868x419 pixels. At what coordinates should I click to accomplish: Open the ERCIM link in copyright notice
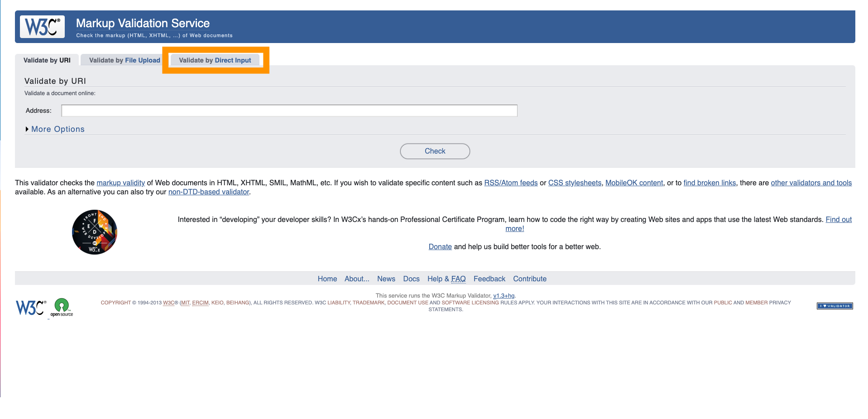point(200,303)
